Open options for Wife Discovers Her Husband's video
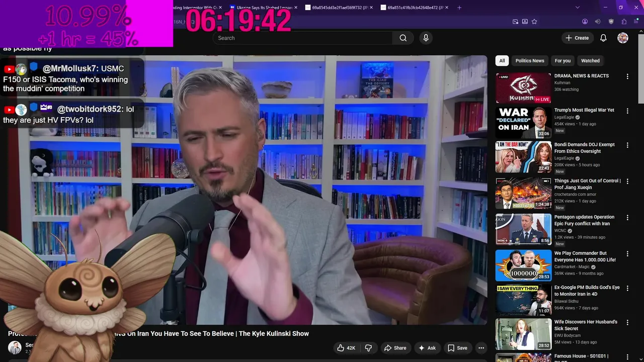 tap(627, 322)
